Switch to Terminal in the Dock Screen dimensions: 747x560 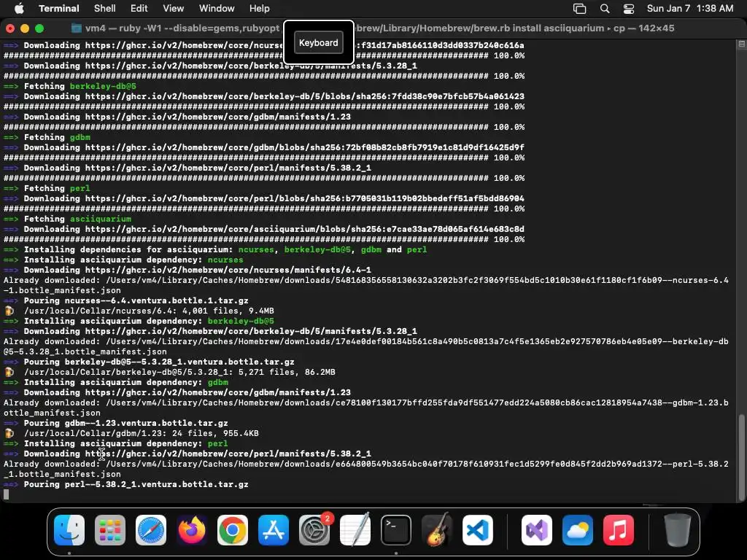(396, 529)
